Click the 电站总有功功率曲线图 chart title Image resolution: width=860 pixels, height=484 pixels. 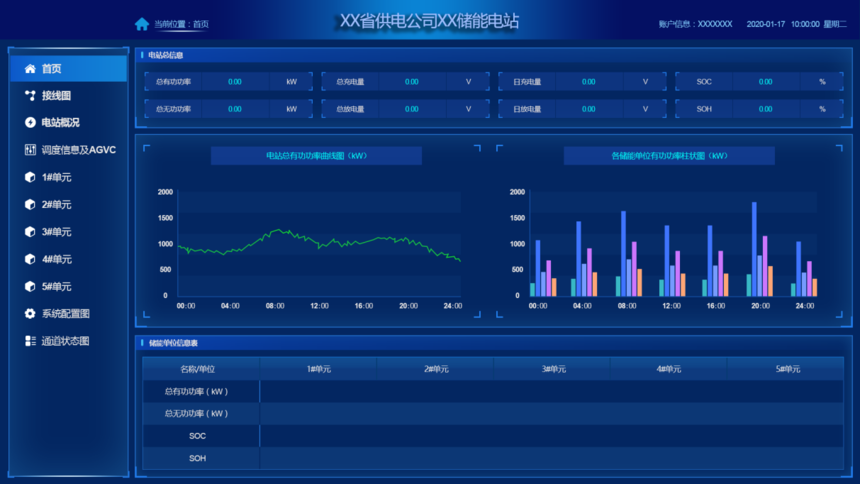316,156
